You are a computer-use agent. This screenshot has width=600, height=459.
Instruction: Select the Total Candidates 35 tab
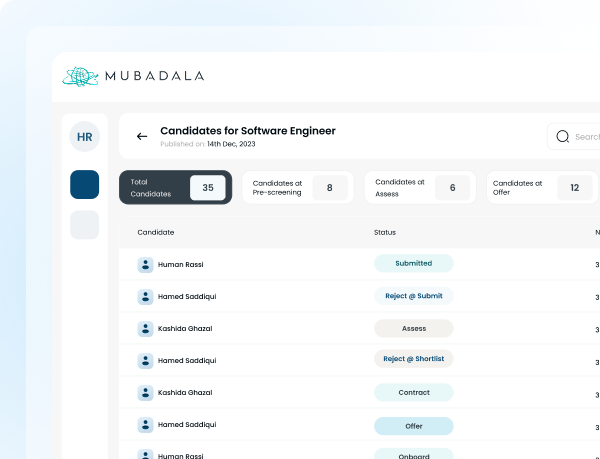(176, 187)
